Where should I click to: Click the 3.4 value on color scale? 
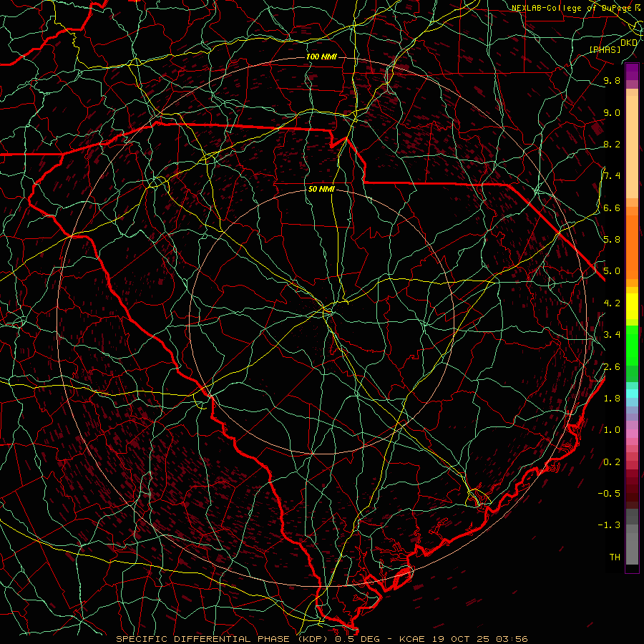tap(612, 335)
